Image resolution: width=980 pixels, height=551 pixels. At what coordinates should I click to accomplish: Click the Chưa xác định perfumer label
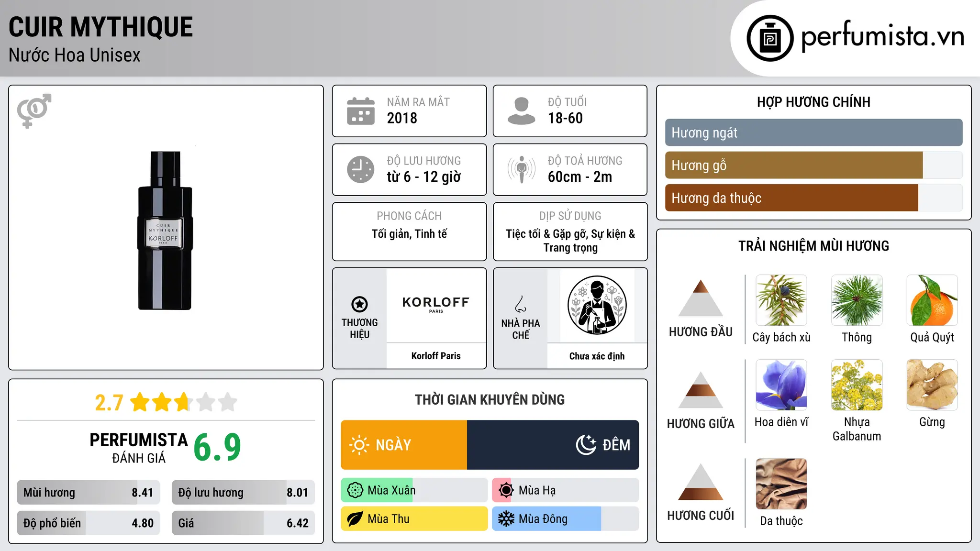[597, 356]
